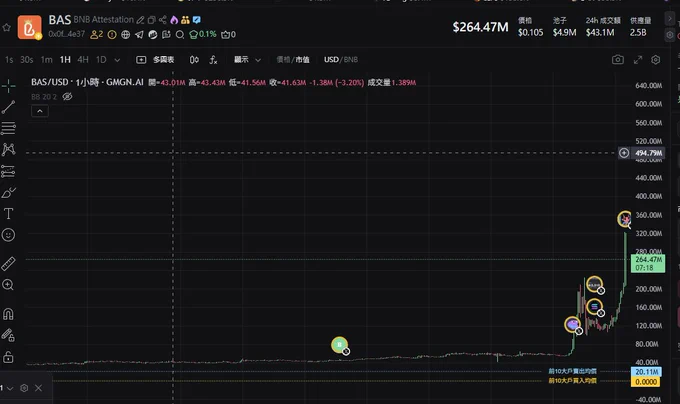Toggle indicator visibility eye icon
The height and width of the screenshot is (404, 680).
68,97
